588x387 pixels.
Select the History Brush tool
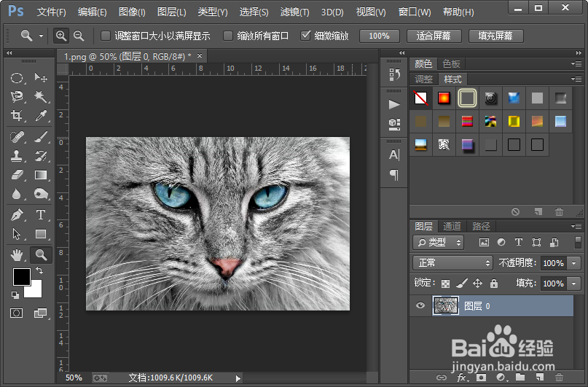coord(41,156)
